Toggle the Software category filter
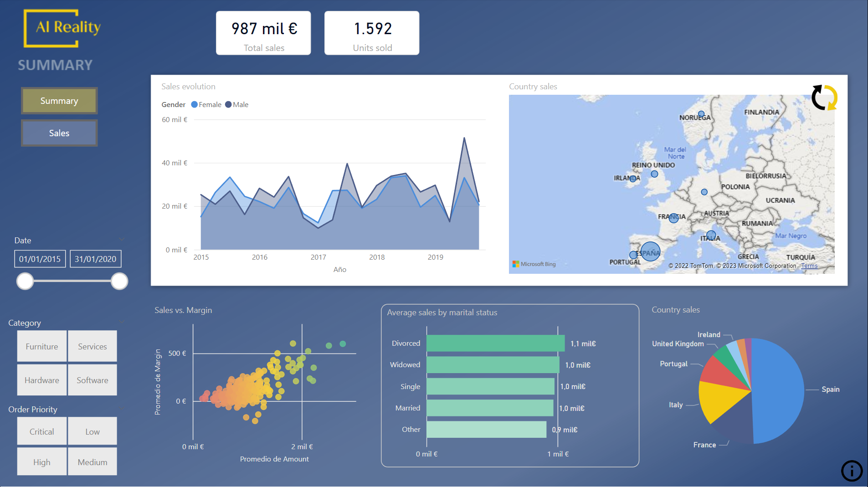The width and height of the screenshot is (868, 487). (92, 380)
